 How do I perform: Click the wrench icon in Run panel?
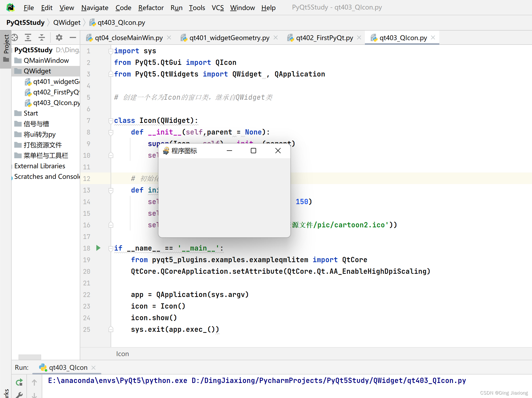point(19,395)
